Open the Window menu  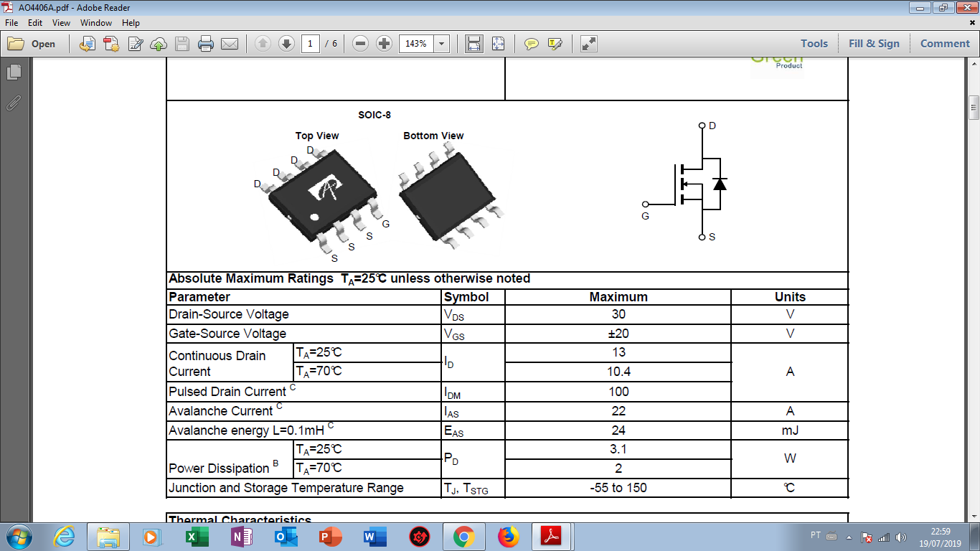point(96,23)
